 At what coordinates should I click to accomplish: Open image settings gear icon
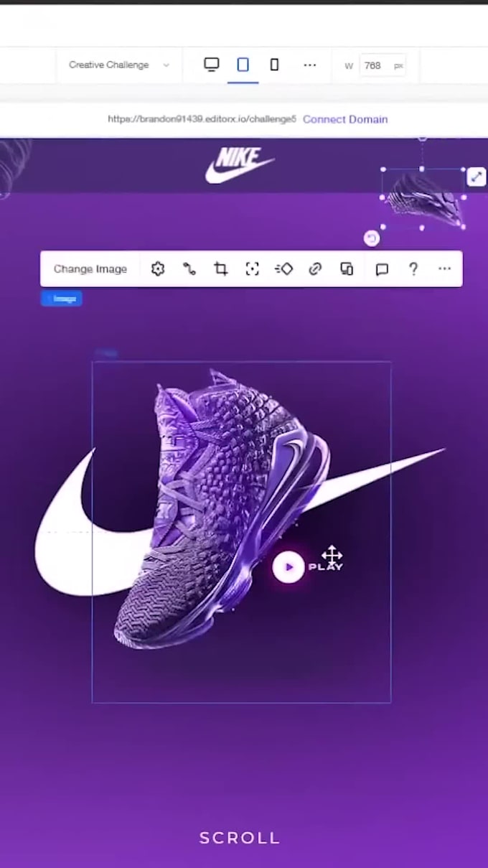pos(158,269)
